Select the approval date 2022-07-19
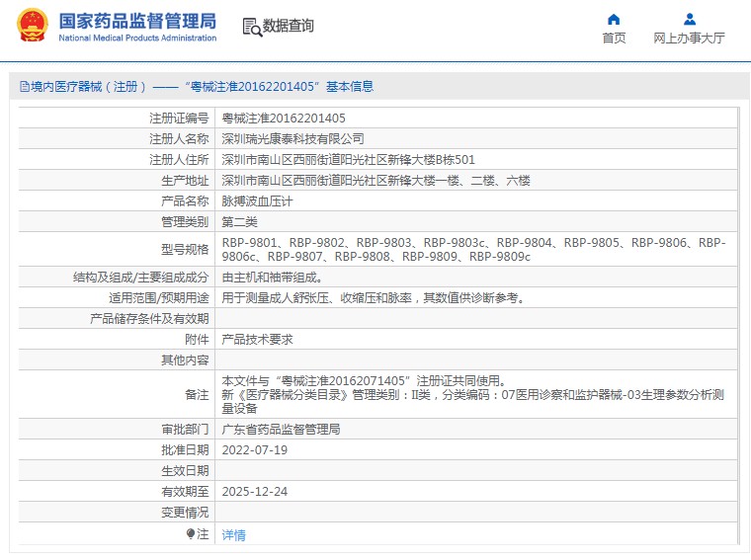The image size is (751, 560). pyautogui.click(x=254, y=450)
